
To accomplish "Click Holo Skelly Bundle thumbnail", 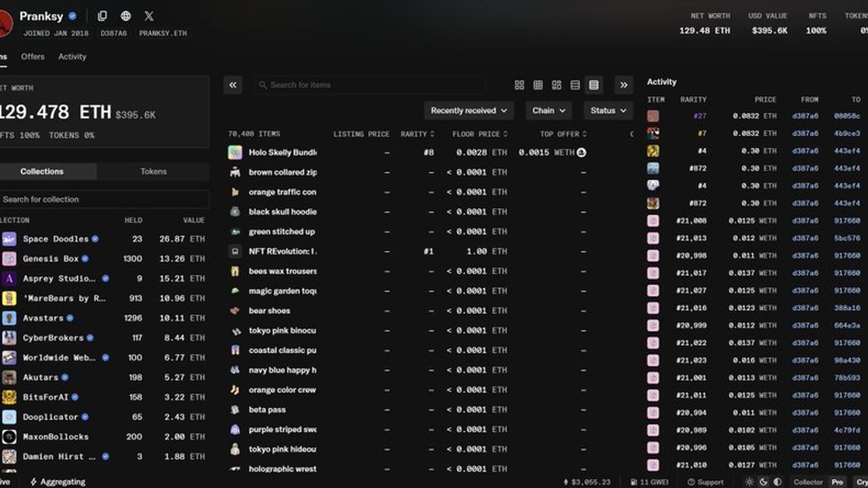I will [235, 152].
